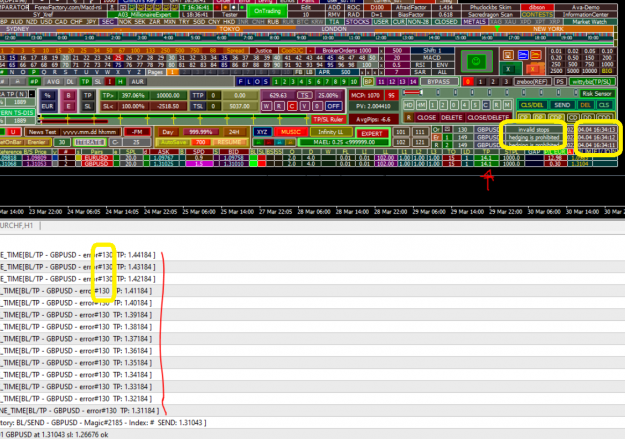Click the AUR button

(x=138, y=81)
